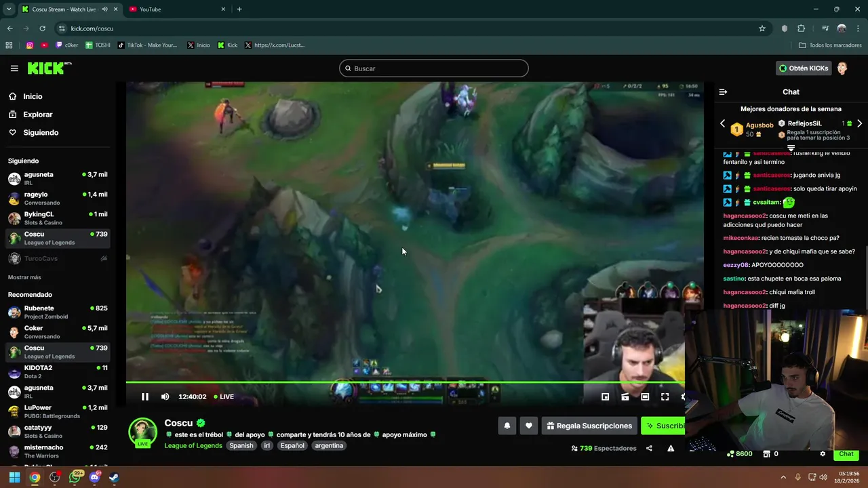Report stream with warning triangle icon

click(x=671, y=448)
